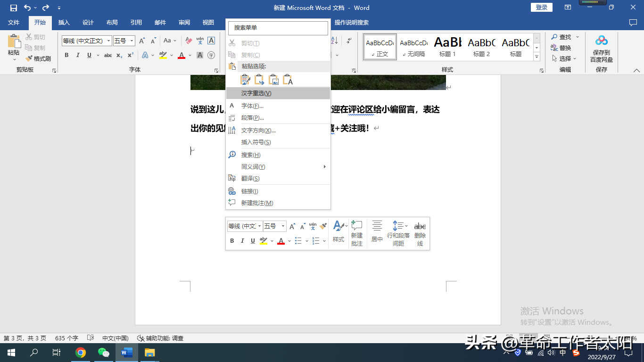Toggle paragraph marks display in ribbon
Screen dimensions: 644x362
tap(349, 41)
